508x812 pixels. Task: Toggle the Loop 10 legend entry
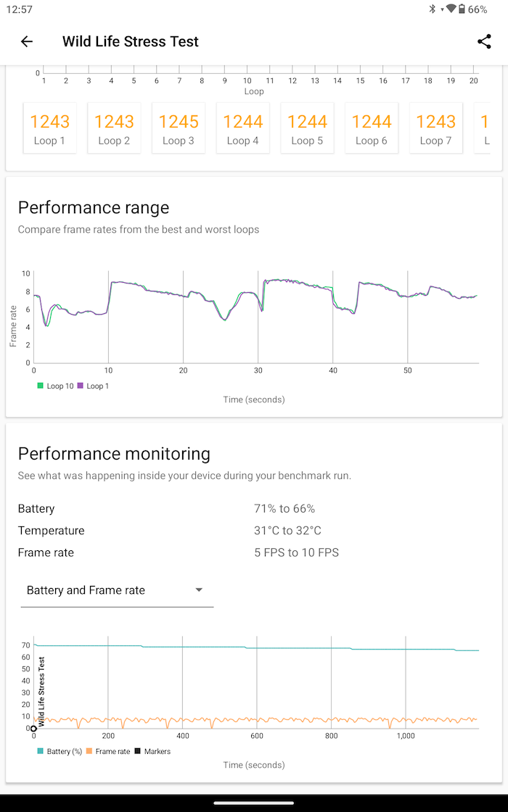[x=55, y=386]
